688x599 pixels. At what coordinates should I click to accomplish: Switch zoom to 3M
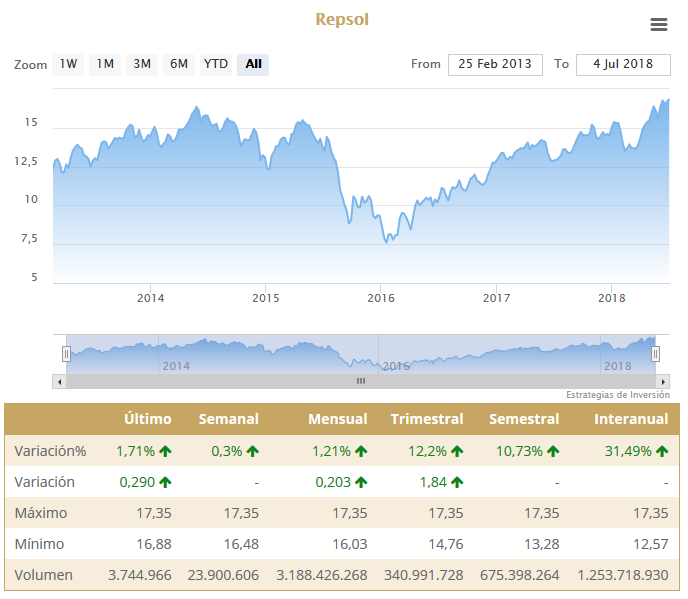[142, 64]
